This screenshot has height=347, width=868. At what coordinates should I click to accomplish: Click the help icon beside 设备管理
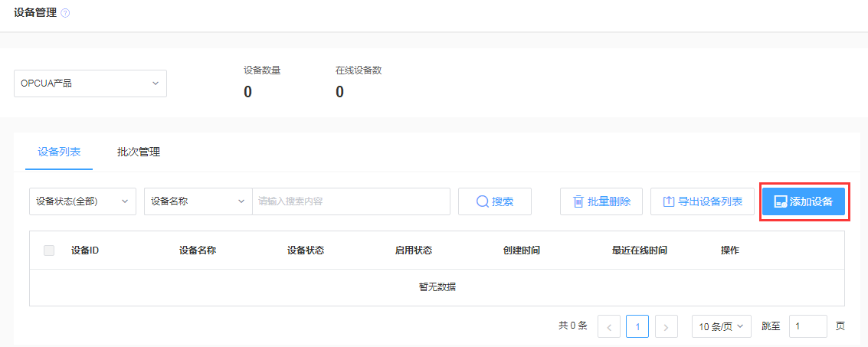click(x=65, y=13)
